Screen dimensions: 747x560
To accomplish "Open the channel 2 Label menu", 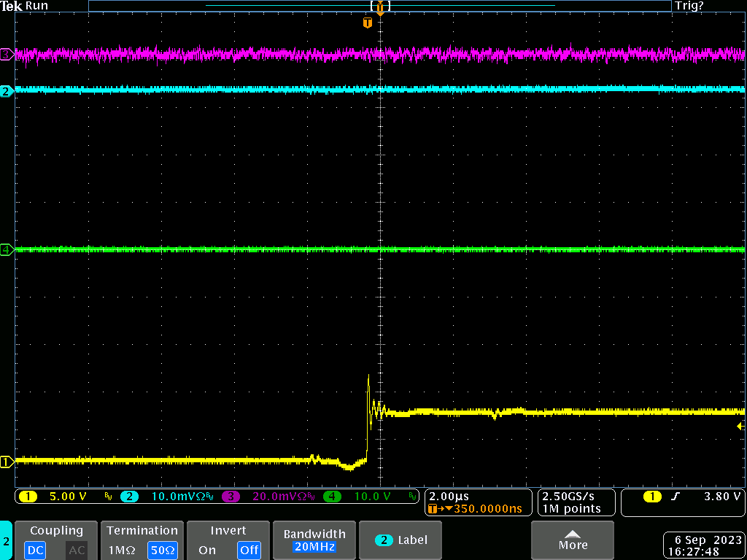I will coord(402,540).
